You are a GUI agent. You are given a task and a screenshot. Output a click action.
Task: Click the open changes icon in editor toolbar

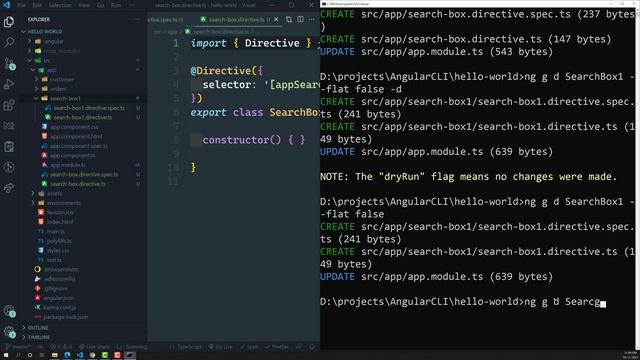(x=289, y=19)
